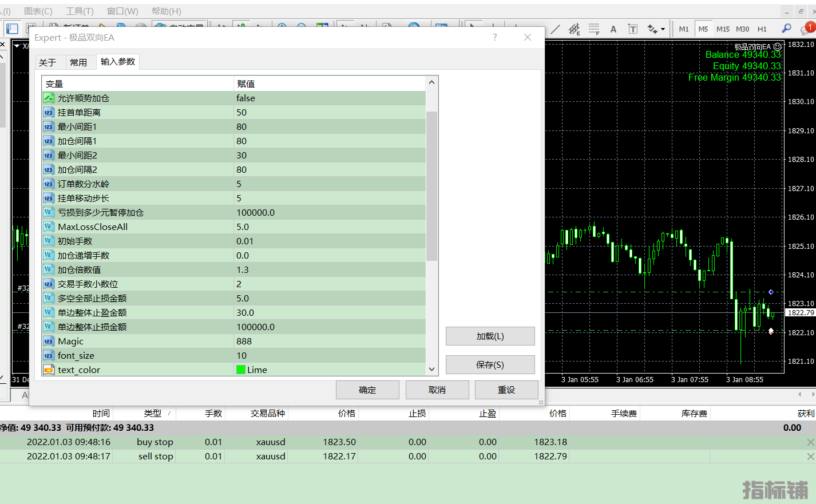Confirm with the 确定 button
The width and height of the screenshot is (816, 504).
[x=367, y=390]
